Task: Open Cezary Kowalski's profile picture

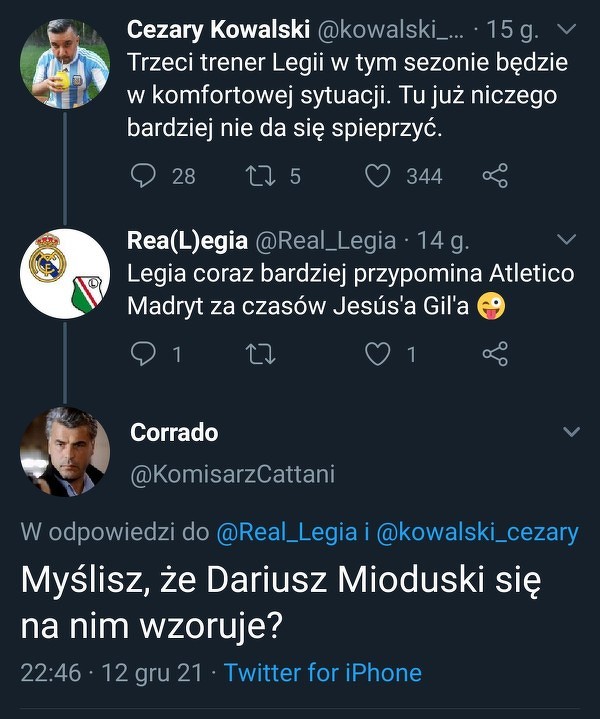Action: pos(65,64)
